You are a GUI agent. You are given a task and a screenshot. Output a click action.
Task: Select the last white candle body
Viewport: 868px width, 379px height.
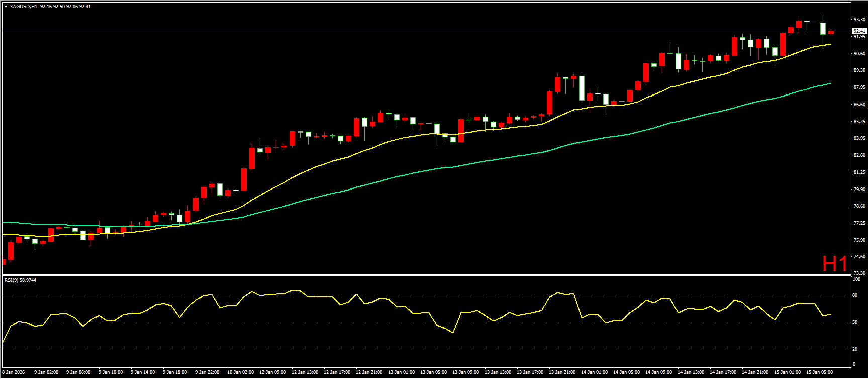pos(823,28)
